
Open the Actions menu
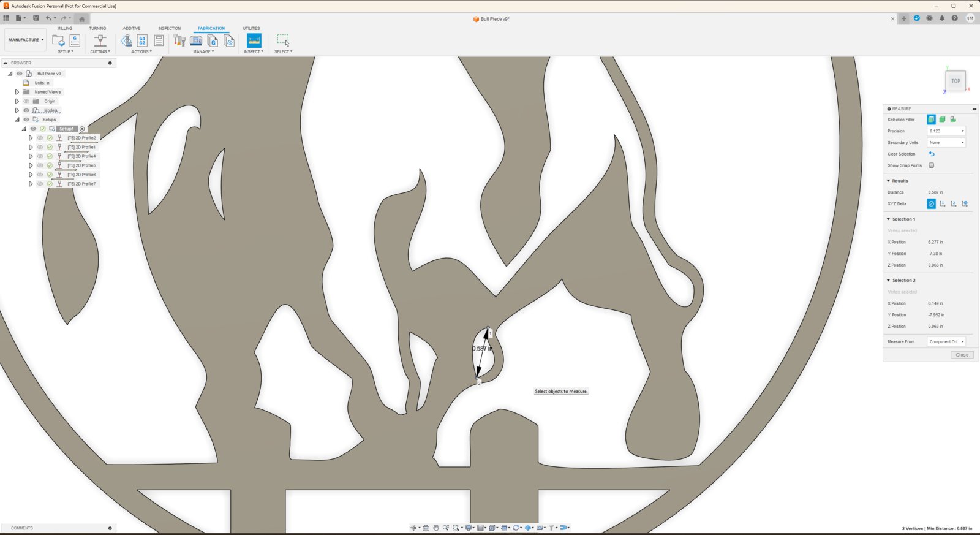pyautogui.click(x=141, y=51)
